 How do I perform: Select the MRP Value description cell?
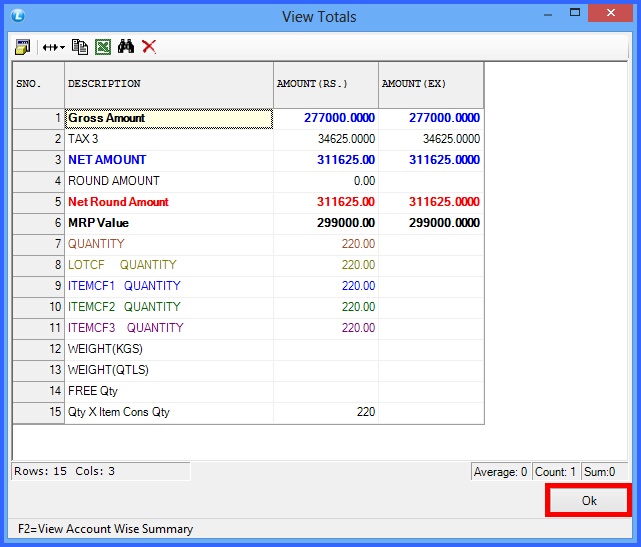[x=169, y=223]
